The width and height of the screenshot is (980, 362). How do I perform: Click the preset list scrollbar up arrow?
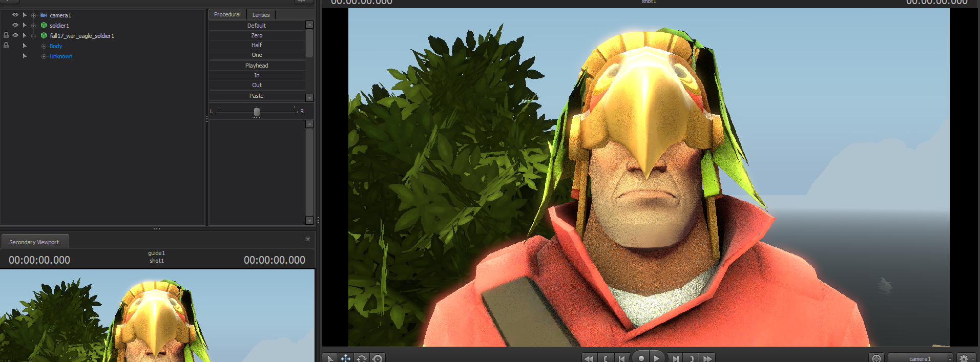pos(309,25)
